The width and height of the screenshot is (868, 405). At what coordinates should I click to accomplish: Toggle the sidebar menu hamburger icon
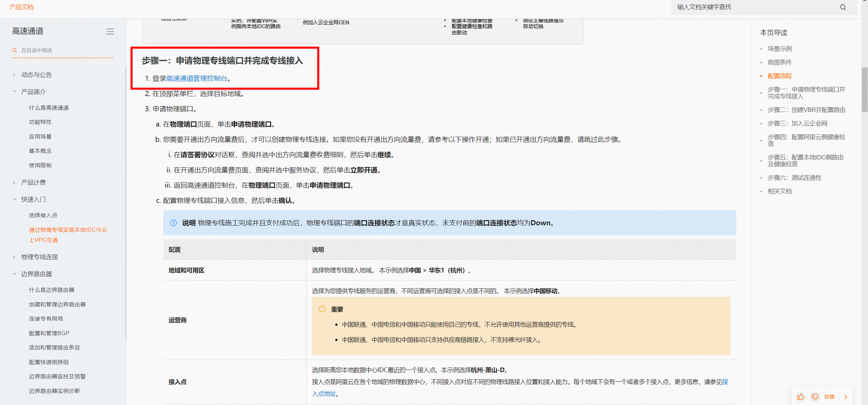pos(110,32)
